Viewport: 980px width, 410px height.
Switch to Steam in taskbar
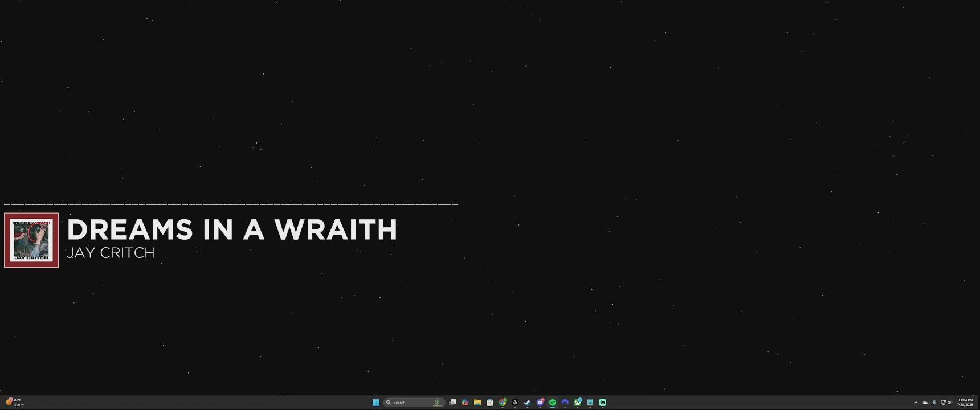pyautogui.click(x=528, y=403)
